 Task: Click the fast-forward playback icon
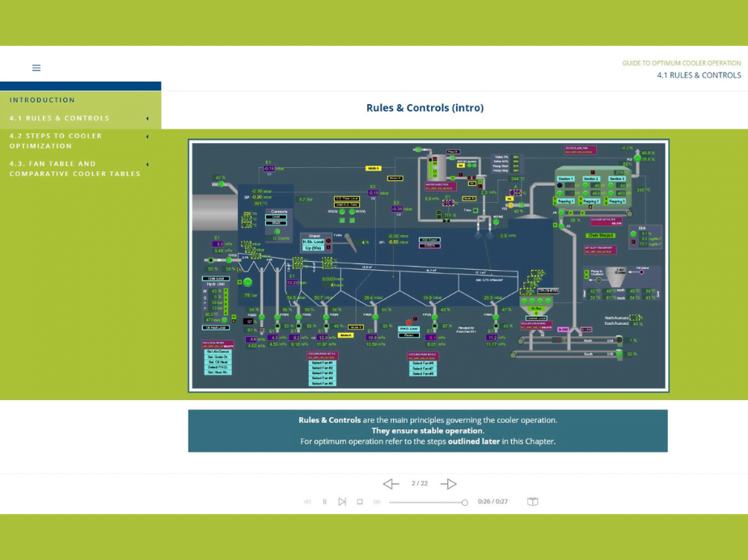(x=378, y=501)
